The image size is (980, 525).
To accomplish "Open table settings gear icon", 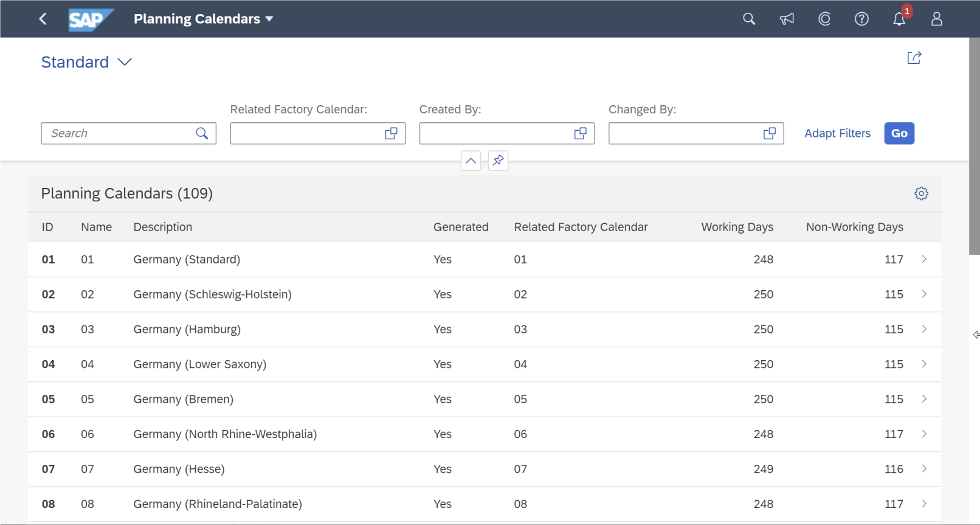I will pyautogui.click(x=921, y=193).
